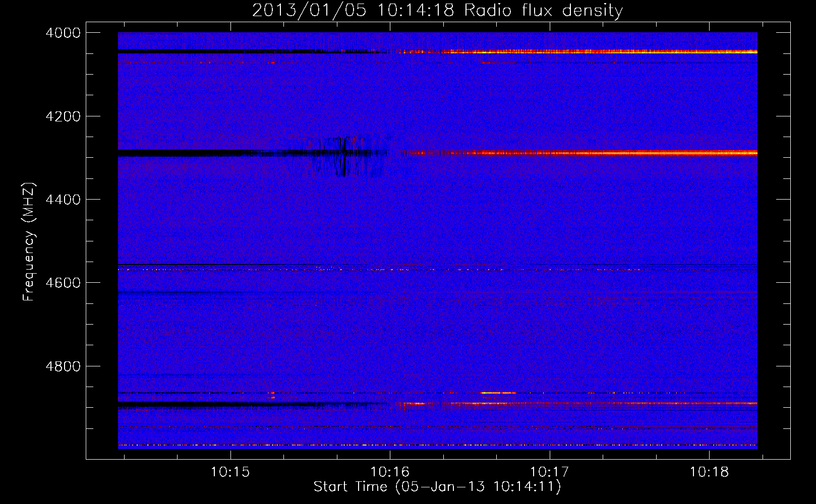The height and width of the screenshot is (504, 816).
Task: Click the 4200 frequency axis label
Action: click(x=63, y=116)
